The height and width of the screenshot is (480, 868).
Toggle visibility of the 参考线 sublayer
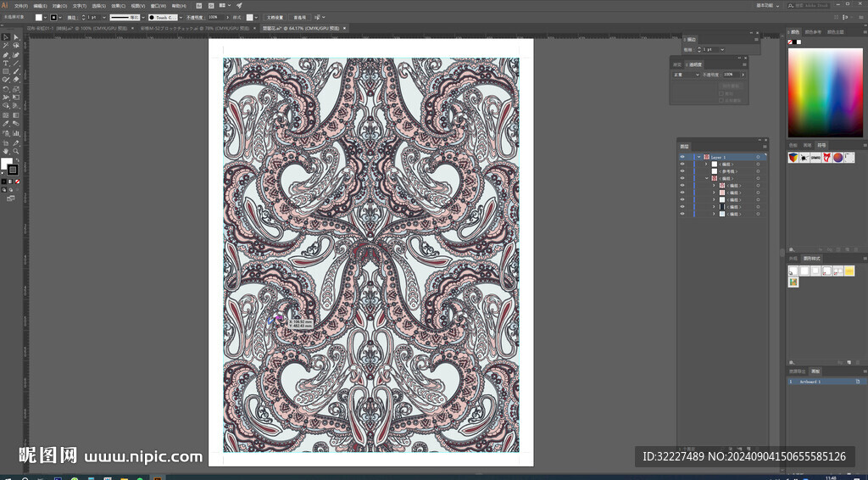click(x=682, y=171)
